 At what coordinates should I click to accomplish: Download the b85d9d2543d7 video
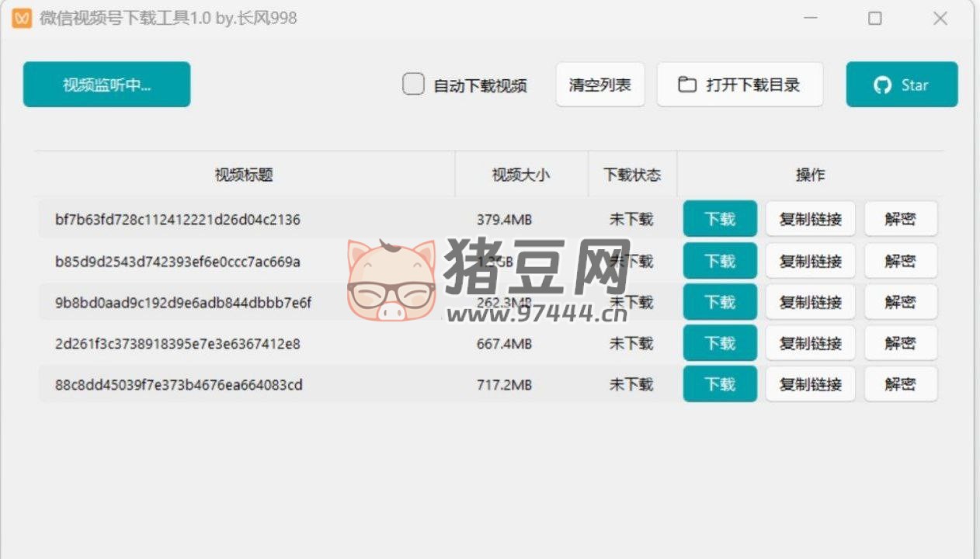coord(719,261)
